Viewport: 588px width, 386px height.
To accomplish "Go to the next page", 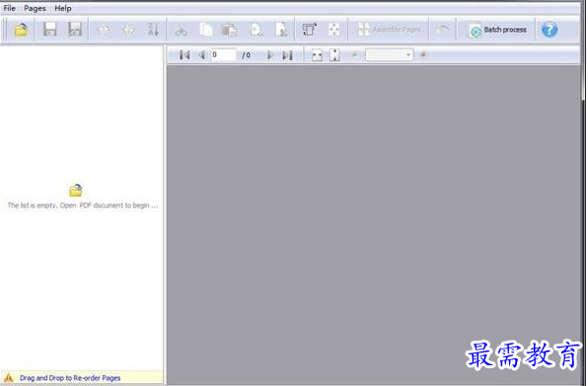I will click(269, 55).
